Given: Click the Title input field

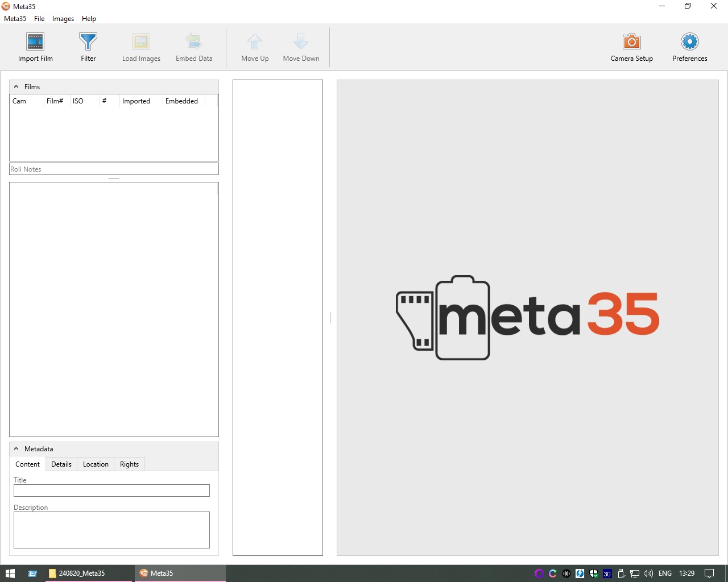Looking at the screenshot, I should (111, 490).
